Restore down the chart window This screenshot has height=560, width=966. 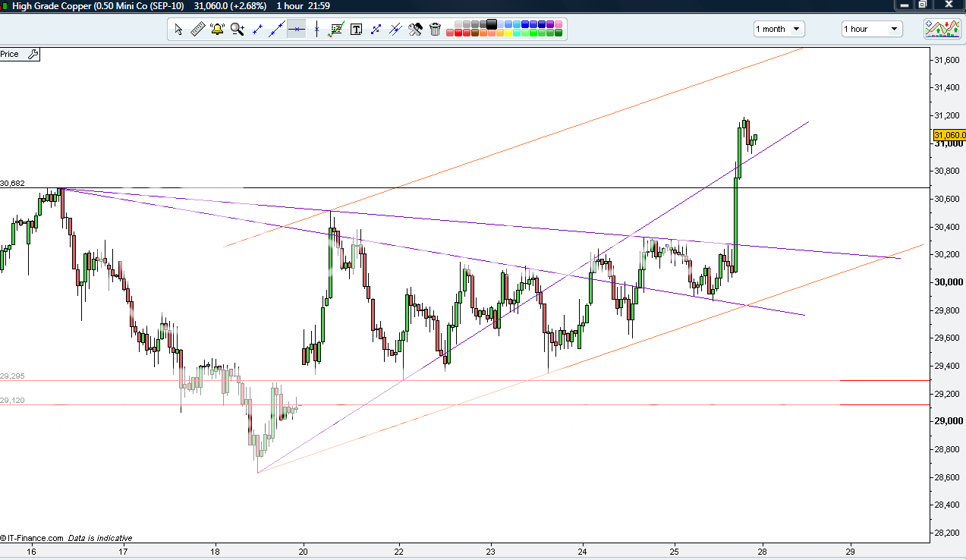[x=924, y=5]
